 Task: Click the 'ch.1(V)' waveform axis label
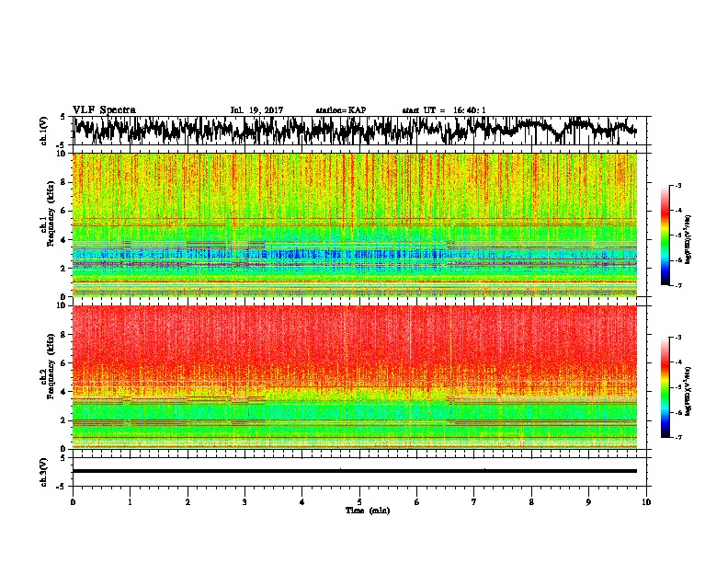click(44, 131)
